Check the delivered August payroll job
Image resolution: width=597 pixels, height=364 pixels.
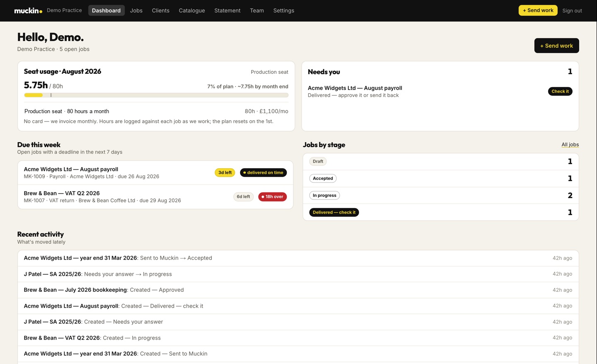click(x=560, y=91)
